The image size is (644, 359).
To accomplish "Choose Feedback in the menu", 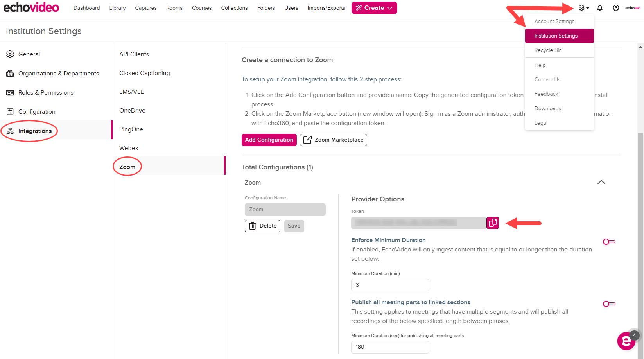I will [x=560, y=94].
